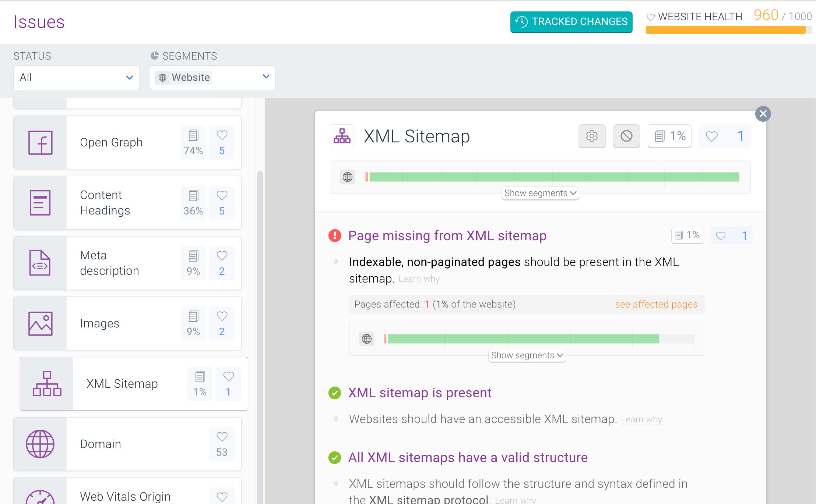Click the Domain globe icon
Image resolution: width=816 pixels, height=504 pixels.
pyautogui.click(x=40, y=444)
